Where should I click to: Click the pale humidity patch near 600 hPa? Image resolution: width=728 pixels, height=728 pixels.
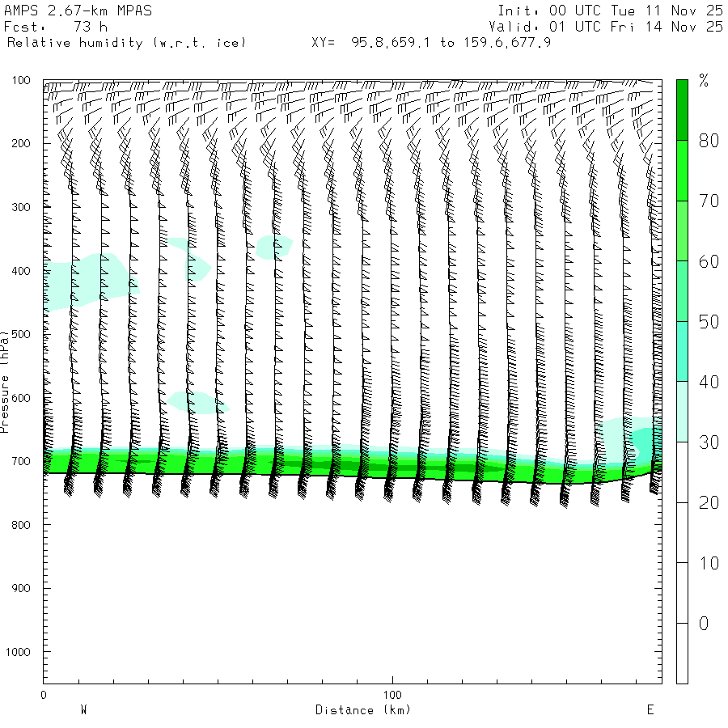pyautogui.click(x=197, y=403)
